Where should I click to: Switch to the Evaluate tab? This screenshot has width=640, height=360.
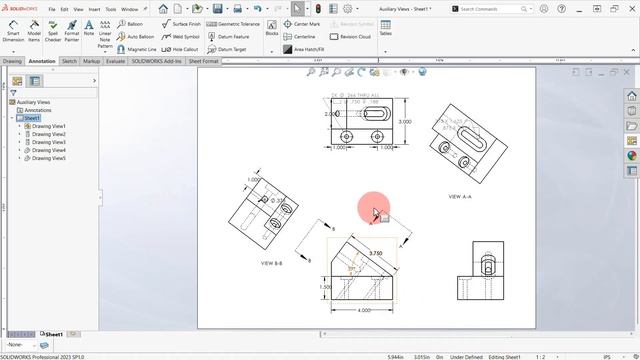(x=116, y=61)
